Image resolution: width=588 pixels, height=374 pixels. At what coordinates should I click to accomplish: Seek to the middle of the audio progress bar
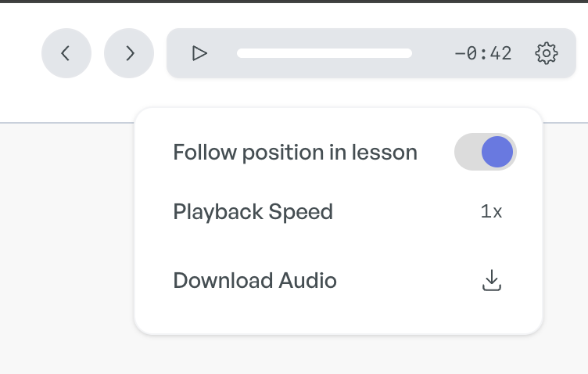pyautogui.click(x=324, y=53)
